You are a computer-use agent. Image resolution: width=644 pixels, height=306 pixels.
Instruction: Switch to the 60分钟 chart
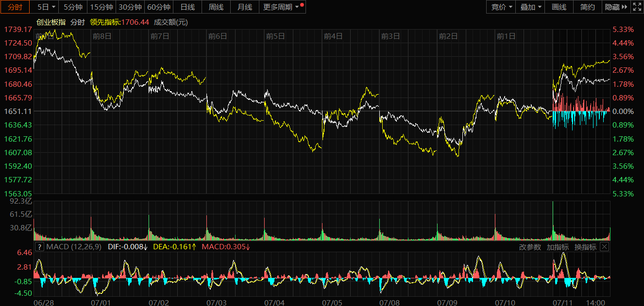point(159,7)
